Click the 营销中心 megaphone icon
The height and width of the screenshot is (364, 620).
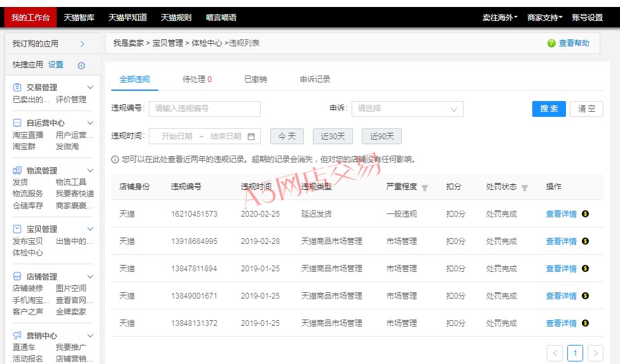coord(17,335)
